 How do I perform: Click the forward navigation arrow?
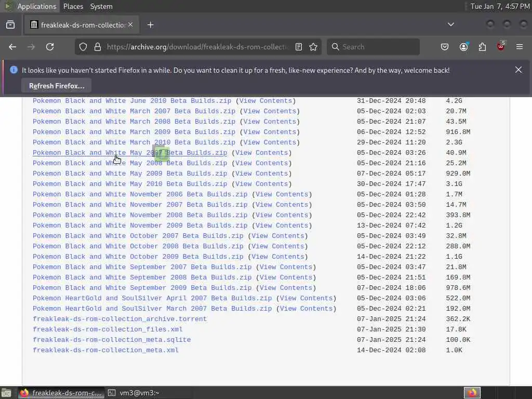click(31, 47)
